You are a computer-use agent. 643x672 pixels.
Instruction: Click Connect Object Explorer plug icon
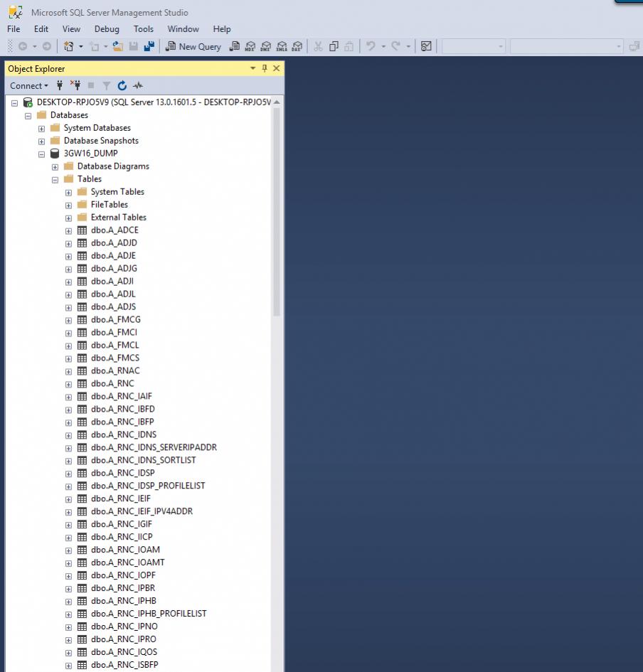tap(60, 85)
